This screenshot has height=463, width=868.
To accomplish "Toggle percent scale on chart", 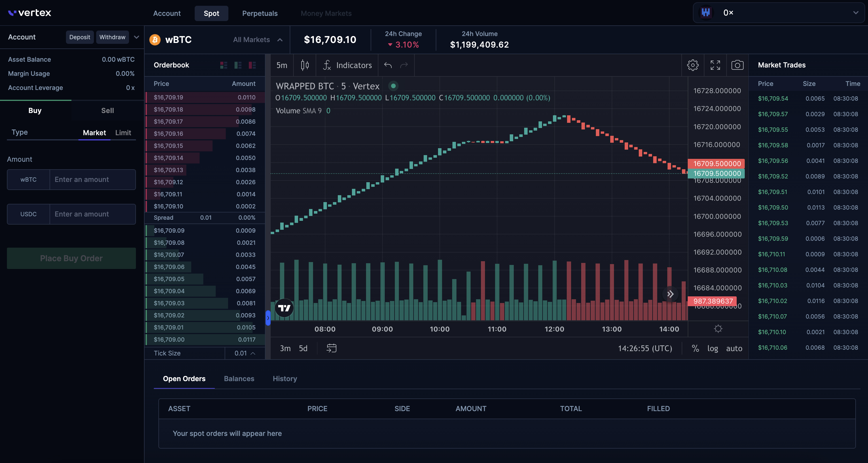I will 695,348.
